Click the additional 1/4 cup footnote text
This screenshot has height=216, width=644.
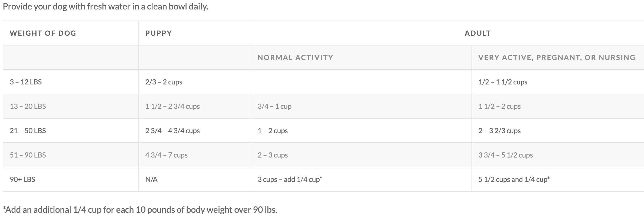pyautogui.click(x=140, y=210)
